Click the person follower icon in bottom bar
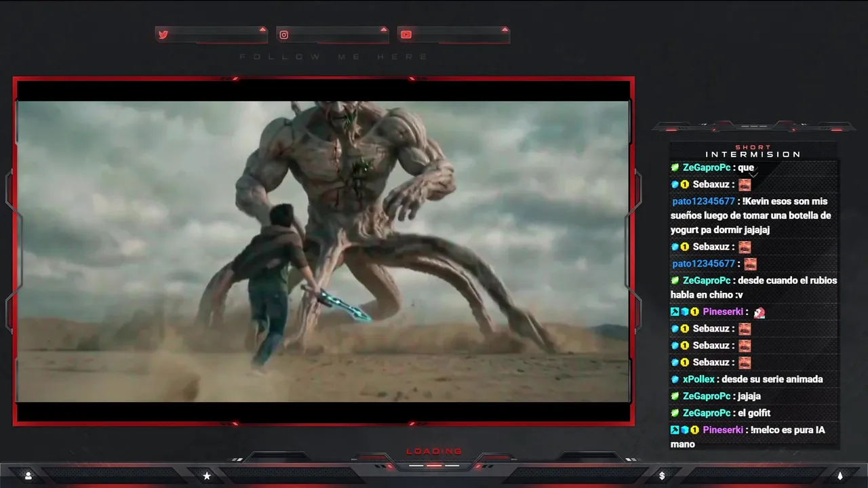868x488 pixels. point(28,476)
